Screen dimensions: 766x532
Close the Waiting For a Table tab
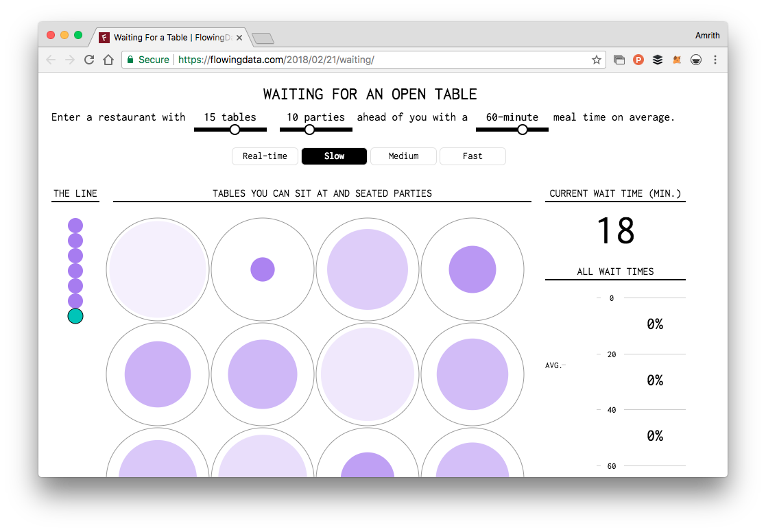[239, 38]
